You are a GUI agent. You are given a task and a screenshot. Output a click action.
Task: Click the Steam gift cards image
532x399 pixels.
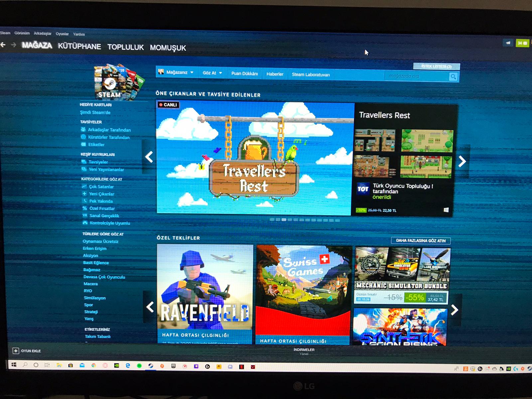[x=119, y=82]
